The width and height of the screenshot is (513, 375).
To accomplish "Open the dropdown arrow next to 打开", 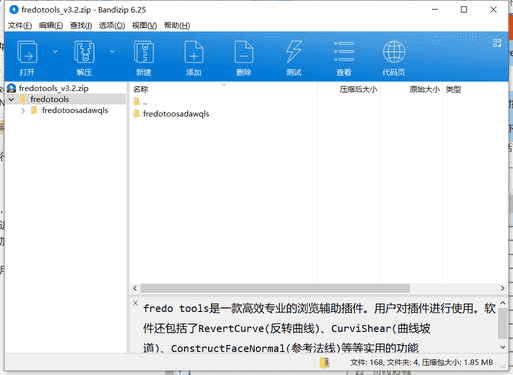I will click(x=55, y=51).
